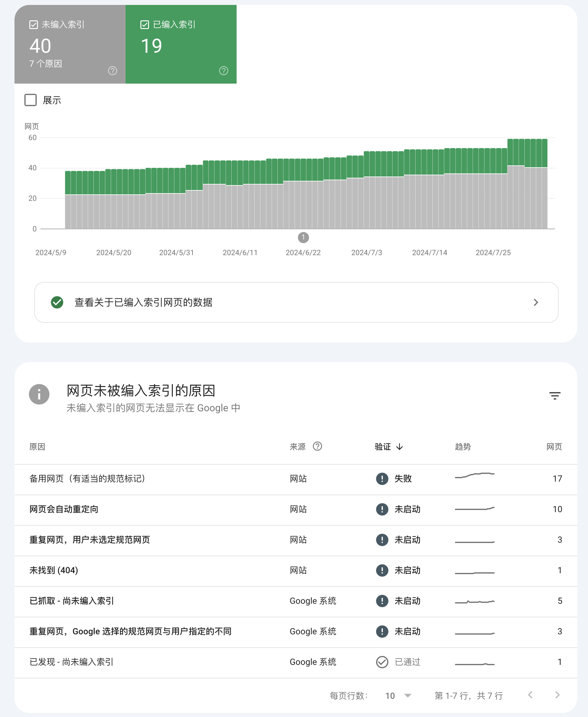Click the passed checkmark icon for 已发现

[x=382, y=661]
